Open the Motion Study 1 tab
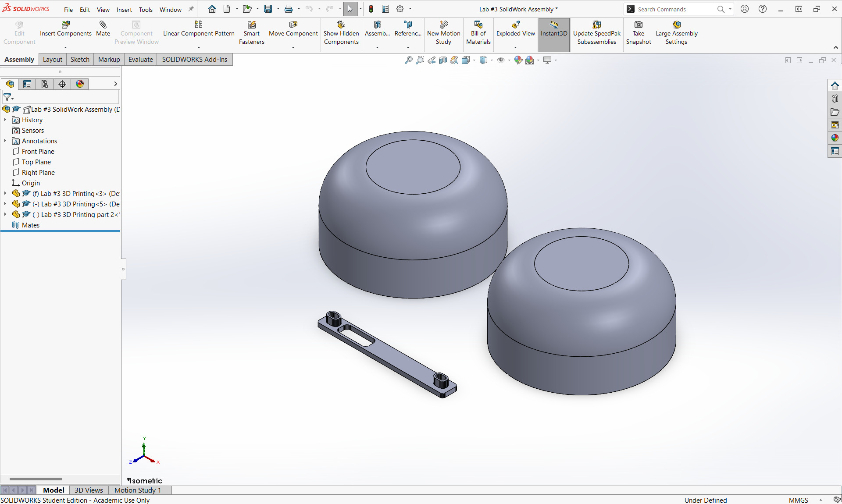 [x=137, y=490]
